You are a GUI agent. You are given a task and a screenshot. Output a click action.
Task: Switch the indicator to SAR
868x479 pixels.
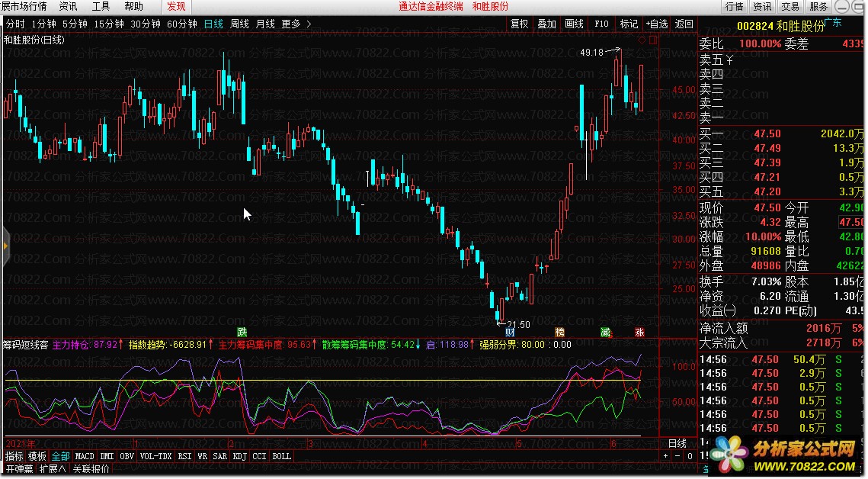pos(219,456)
